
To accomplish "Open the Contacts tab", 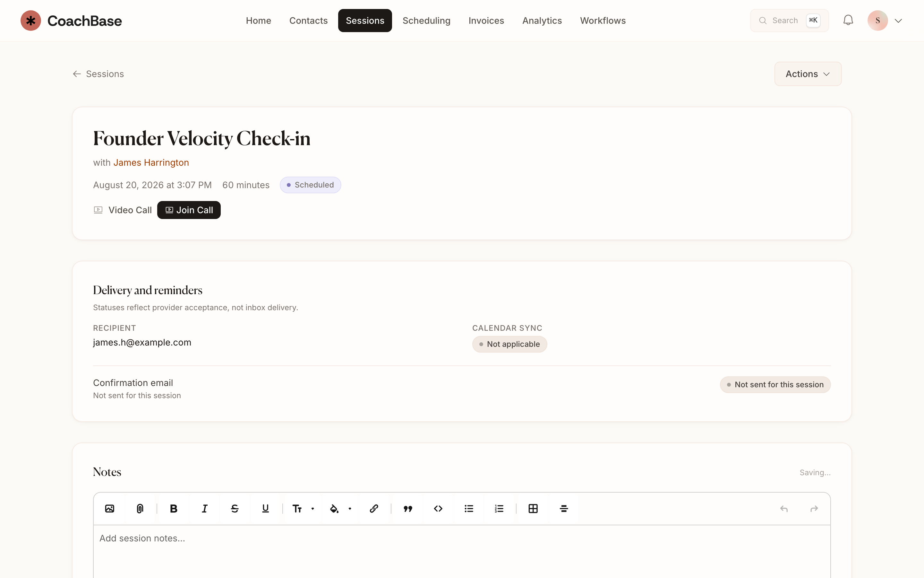I will [309, 21].
